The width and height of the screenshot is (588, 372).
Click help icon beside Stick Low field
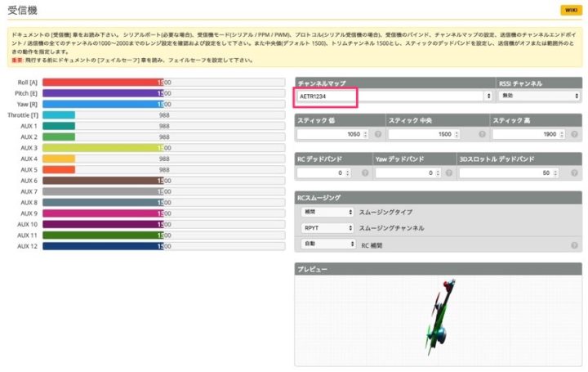coord(378,134)
